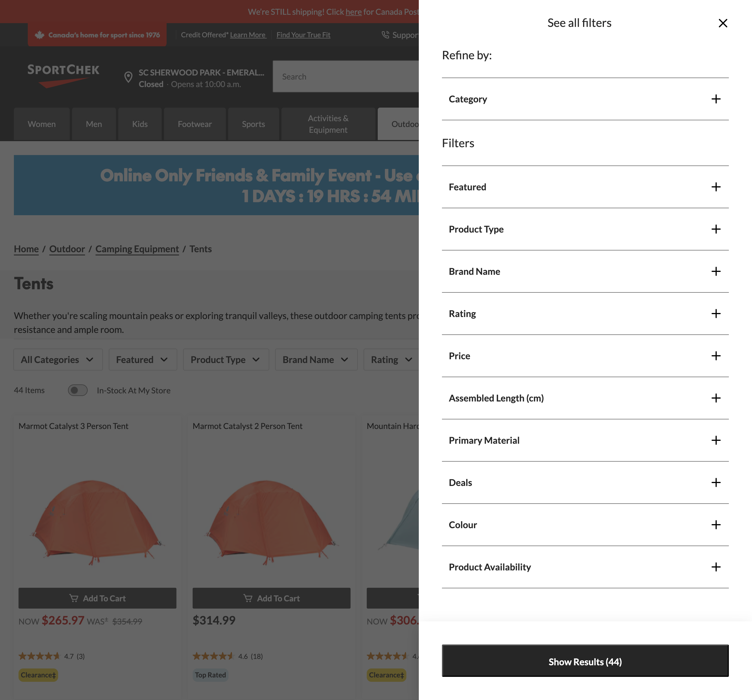The image size is (752, 700).
Task: Select the Footwear navigation tab
Action: pos(194,124)
